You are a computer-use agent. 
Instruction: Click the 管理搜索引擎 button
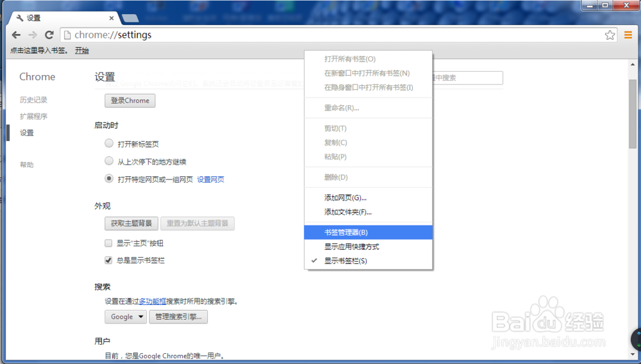pos(178,317)
